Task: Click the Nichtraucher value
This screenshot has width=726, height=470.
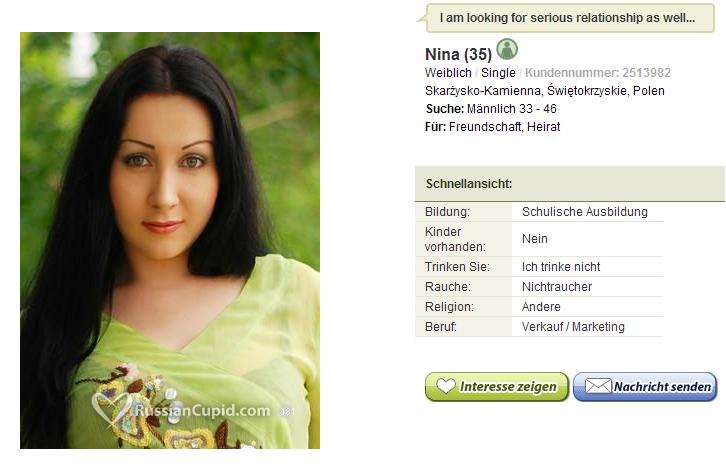Action: tap(557, 287)
